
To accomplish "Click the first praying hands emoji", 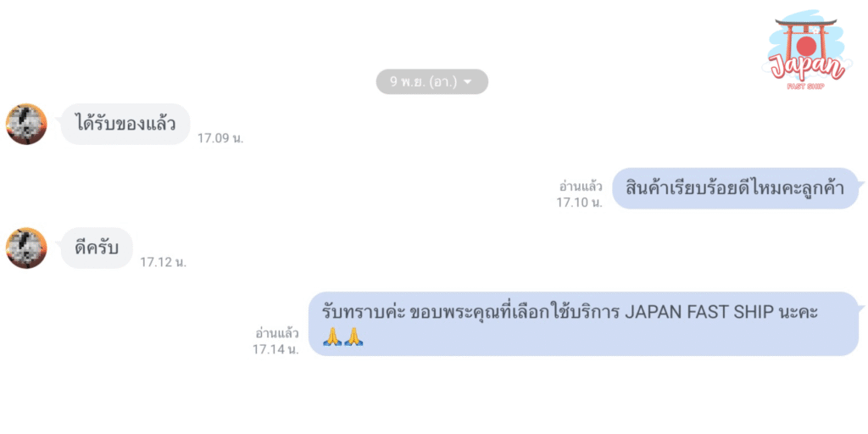I will coord(332,337).
